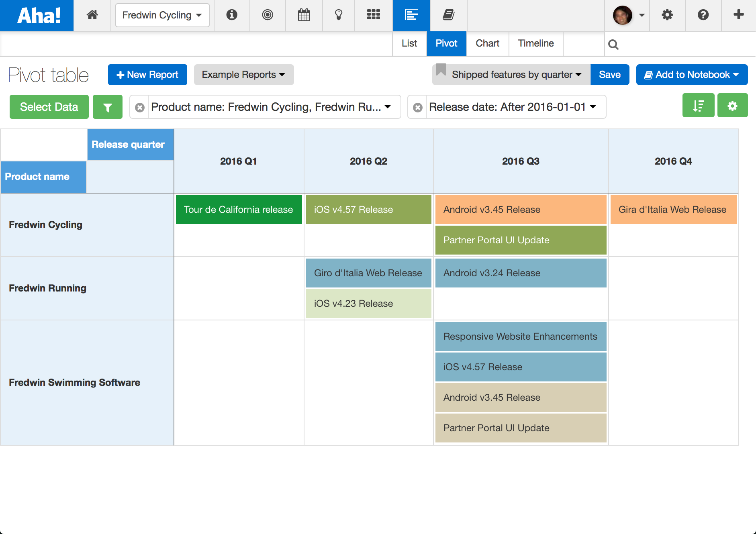Open the green report settings gear
The height and width of the screenshot is (534, 756).
tap(733, 106)
